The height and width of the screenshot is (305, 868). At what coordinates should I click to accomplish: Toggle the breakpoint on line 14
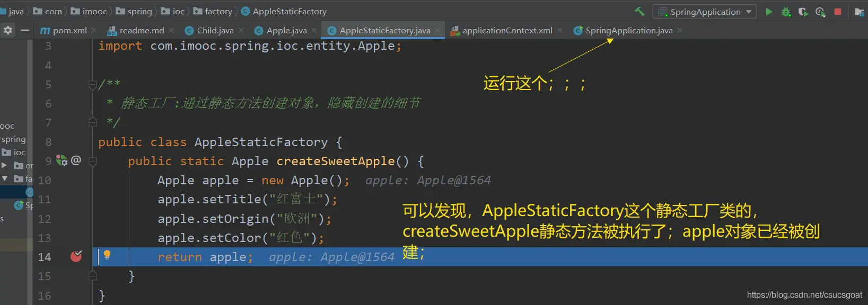click(x=76, y=257)
